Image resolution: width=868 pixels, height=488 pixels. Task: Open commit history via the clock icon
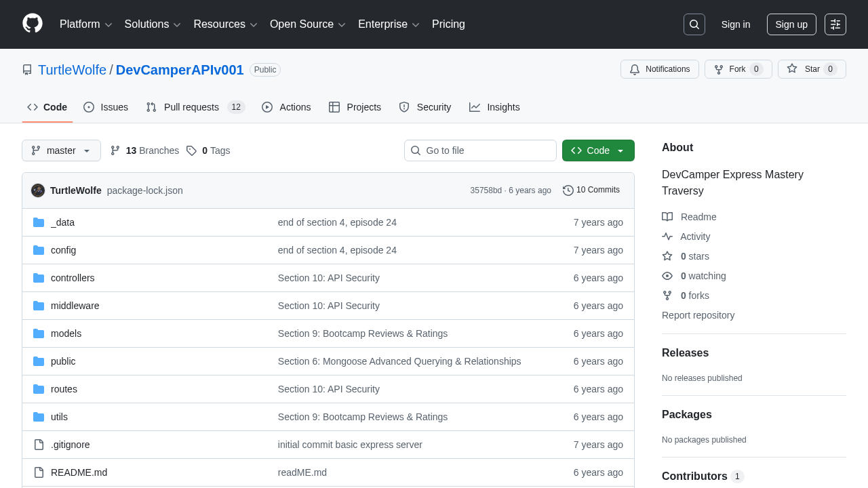568,190
